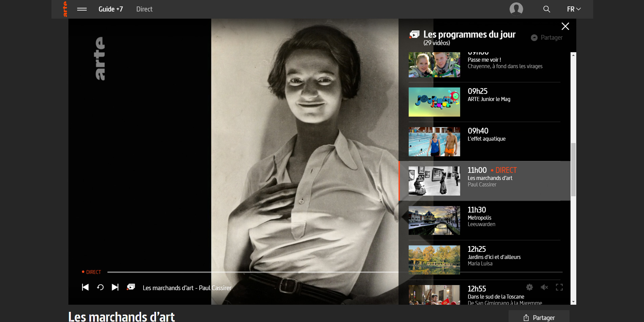Toggle the mute speaker icon

(x=544, y=287)
